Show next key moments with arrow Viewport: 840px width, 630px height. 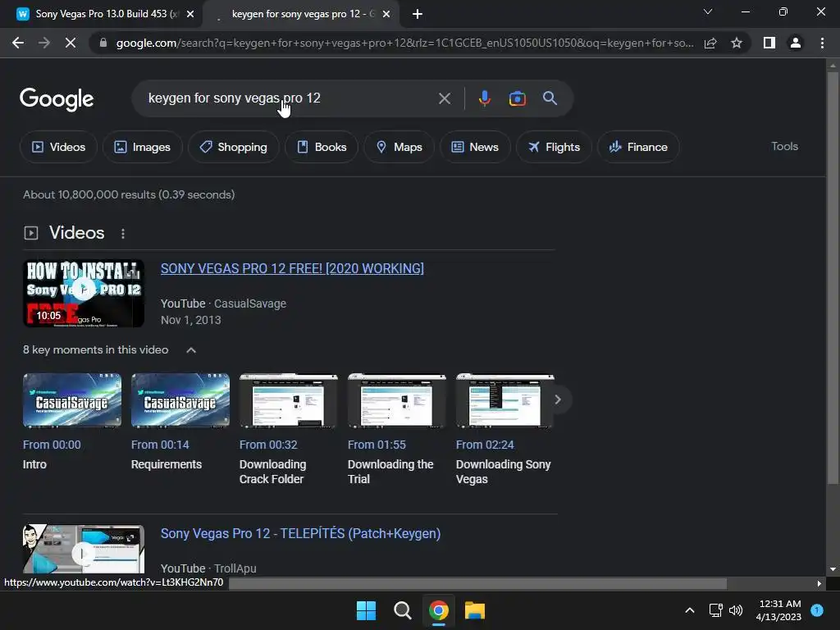[558, 399]
